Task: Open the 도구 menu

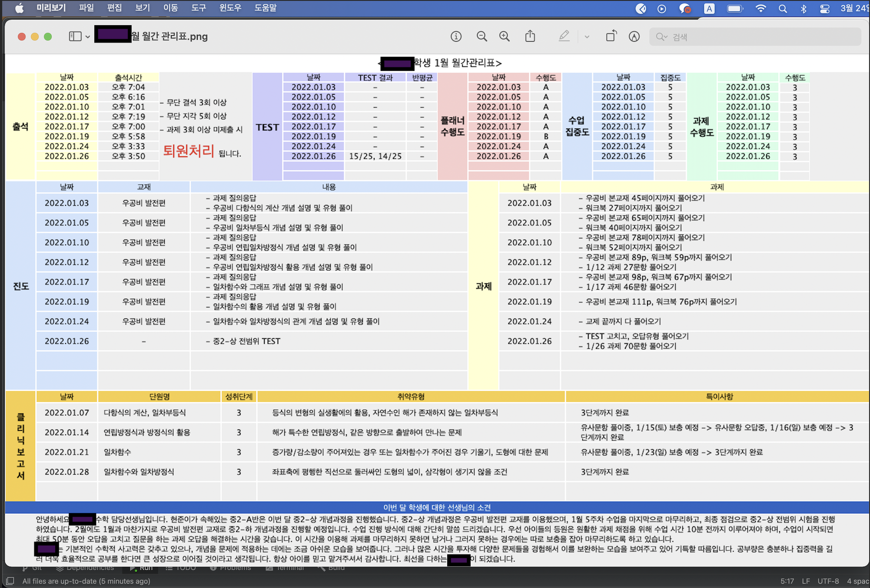Action: 199,8
